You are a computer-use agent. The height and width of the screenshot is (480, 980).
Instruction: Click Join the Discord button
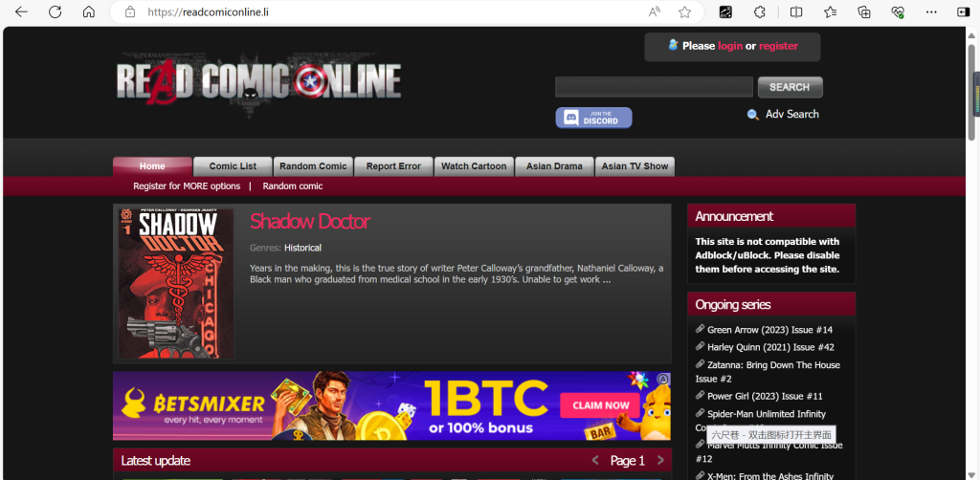click(x=593, y=118)
